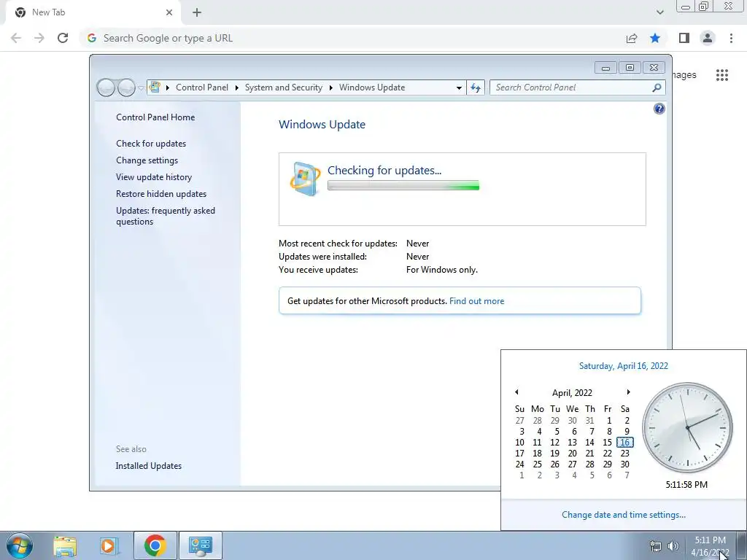Select April 8 in the calendar

609,432
